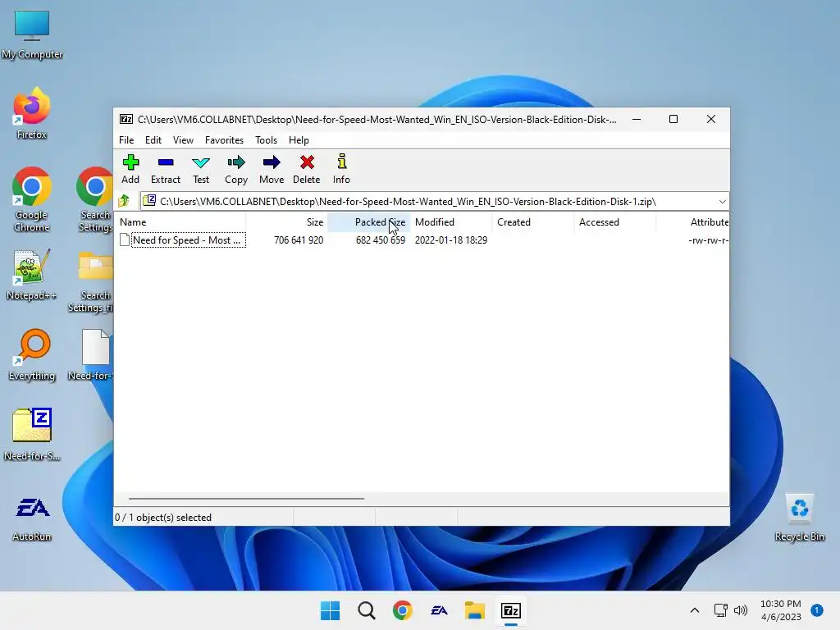Go up one folder level icon
The width and height of the screenshot is (840, 630).
coord(125,201)
